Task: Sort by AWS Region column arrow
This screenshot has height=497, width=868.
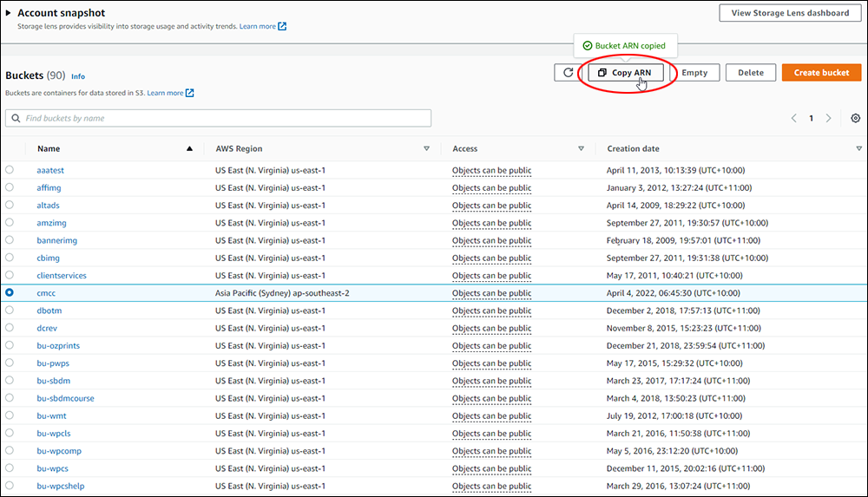Action: [x=426, y=148]
